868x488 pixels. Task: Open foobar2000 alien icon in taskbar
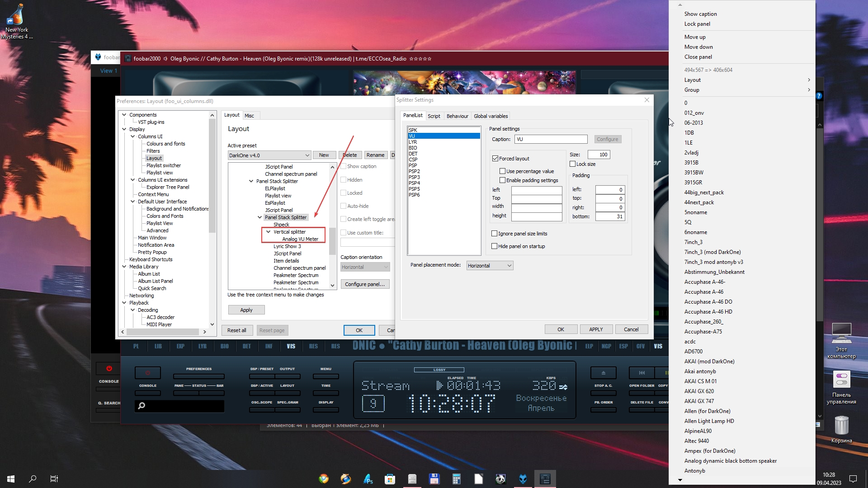(523, 479)
